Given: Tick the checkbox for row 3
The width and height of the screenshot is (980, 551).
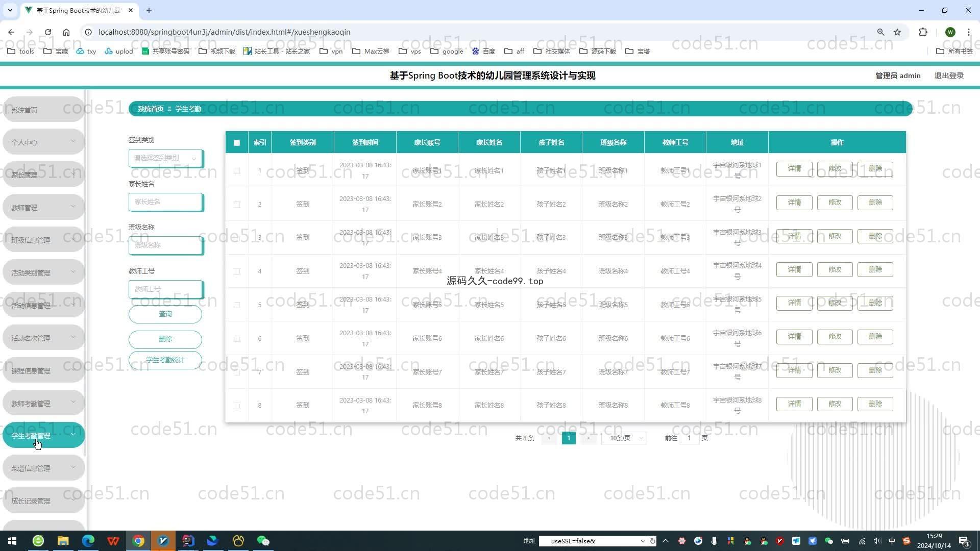Looking at the screenshot, I should pos(237,238).
